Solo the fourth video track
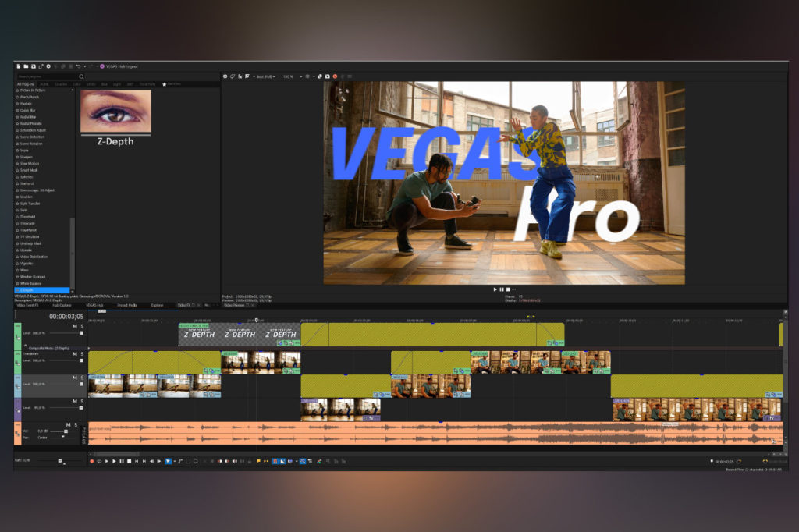The image size is (799, 532). pos(82,402)
